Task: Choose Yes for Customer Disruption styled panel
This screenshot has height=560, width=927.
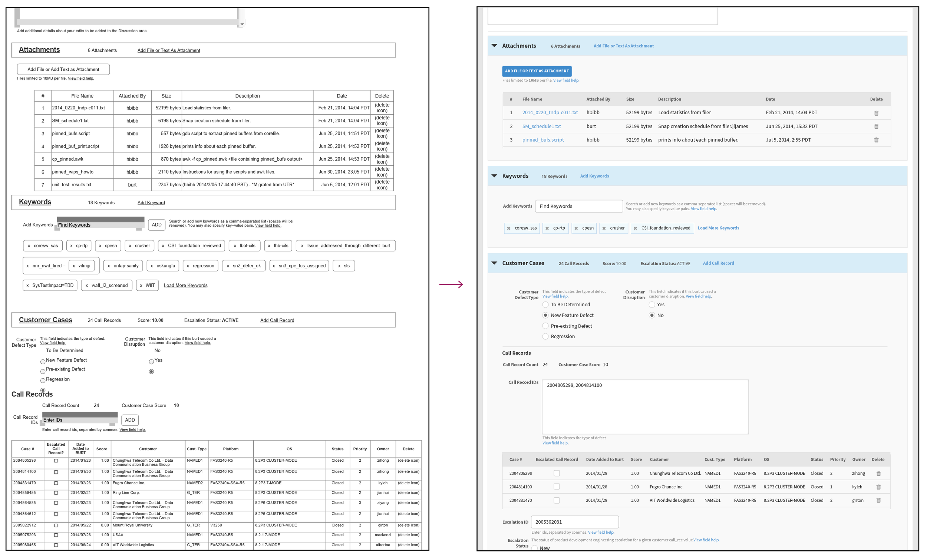Action: click(651, 304)
